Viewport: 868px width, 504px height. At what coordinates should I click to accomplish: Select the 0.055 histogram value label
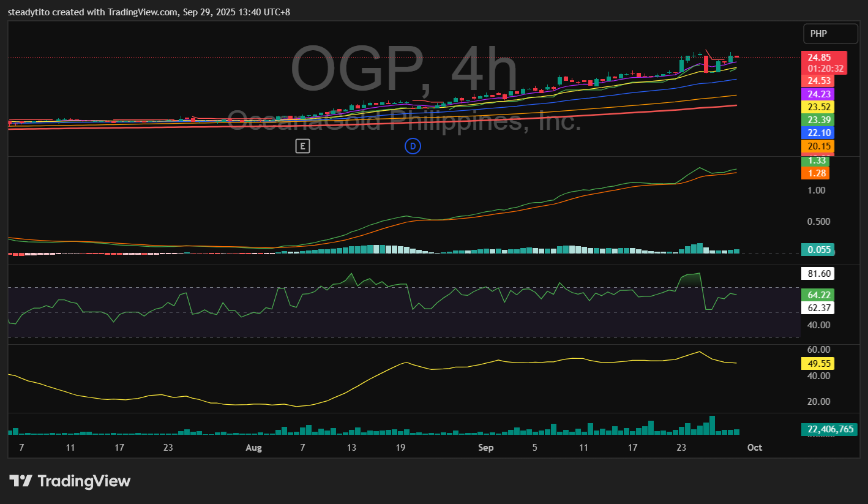point(817,249)
